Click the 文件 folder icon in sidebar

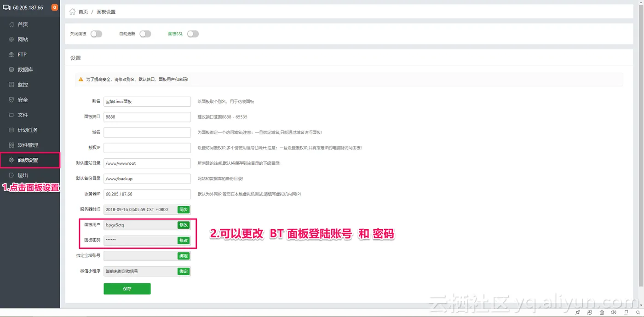pyautogui.click(x=11, y=115)
